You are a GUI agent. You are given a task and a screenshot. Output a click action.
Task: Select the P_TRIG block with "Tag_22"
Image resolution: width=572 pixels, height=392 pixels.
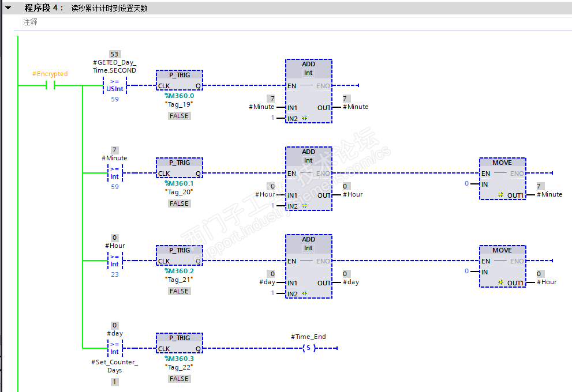(x=179, y=344)
